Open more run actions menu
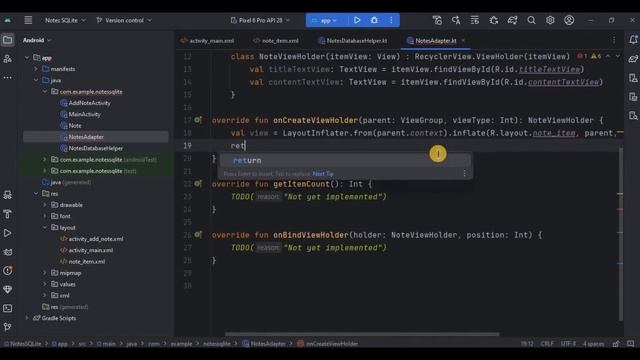The image size is (640, 360). (x=391, y=20)
